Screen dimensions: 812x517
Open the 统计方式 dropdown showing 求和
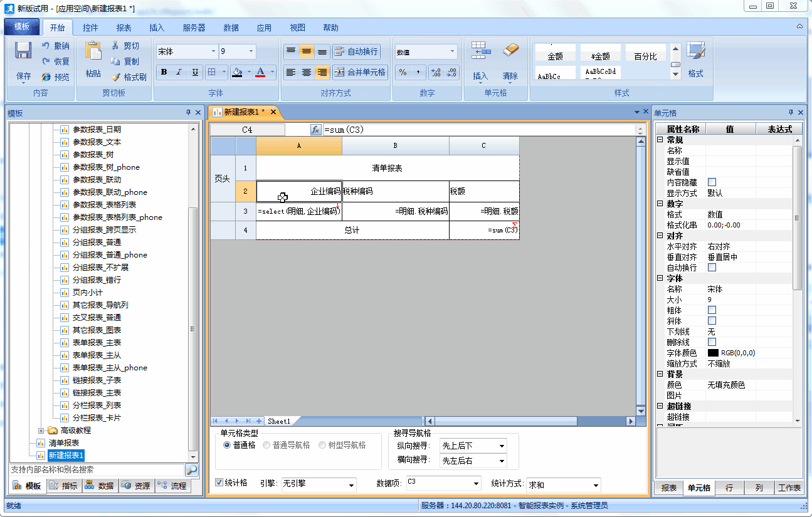point(595,485)
